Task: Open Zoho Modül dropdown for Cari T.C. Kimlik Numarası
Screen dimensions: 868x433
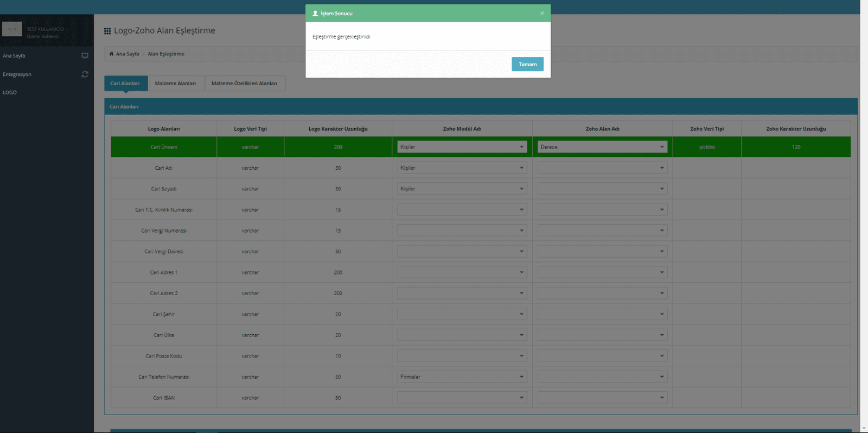Action: click(462, 209)
